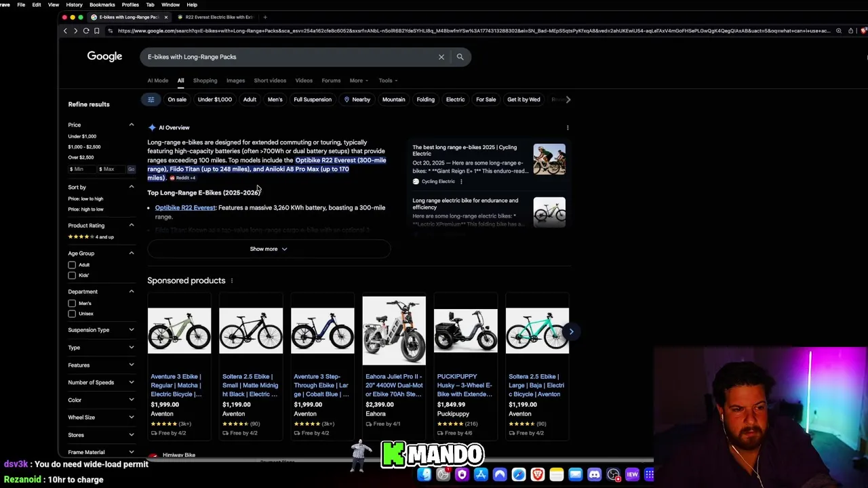Launch Safari from the dock

pos(519,474)
